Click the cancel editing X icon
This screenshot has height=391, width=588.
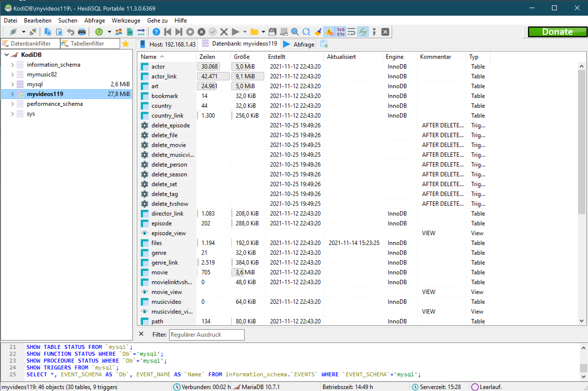[x=224, y=32]
